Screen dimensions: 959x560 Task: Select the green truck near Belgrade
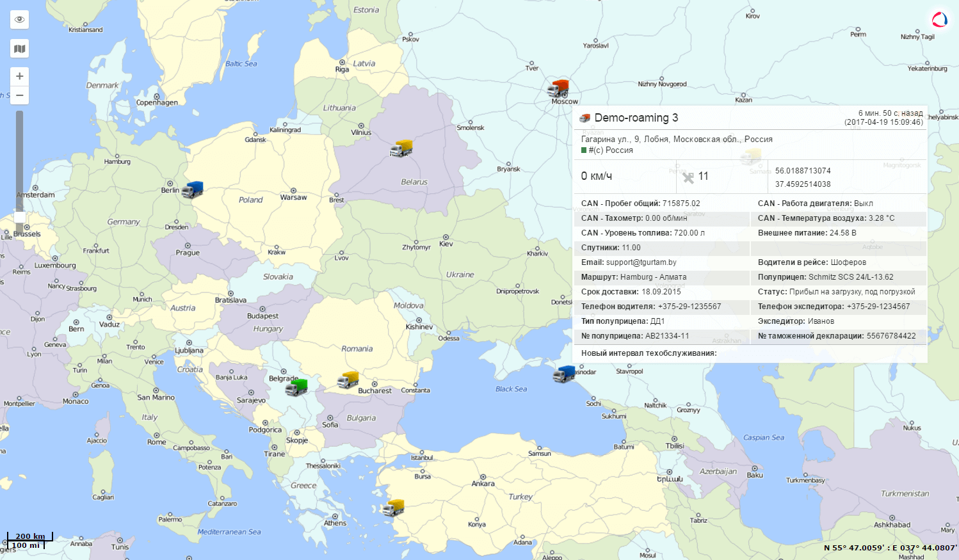click(x=296, y=387)
